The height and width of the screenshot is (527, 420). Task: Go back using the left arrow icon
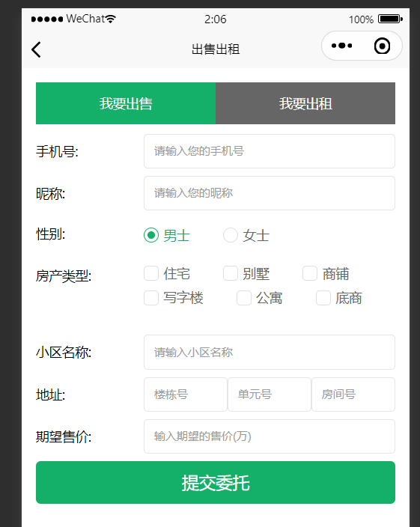pyautogui.click(x=36, y=49)
